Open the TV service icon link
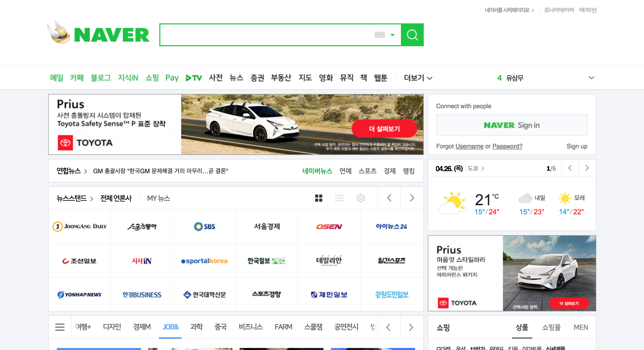 [x=194, y=78]
